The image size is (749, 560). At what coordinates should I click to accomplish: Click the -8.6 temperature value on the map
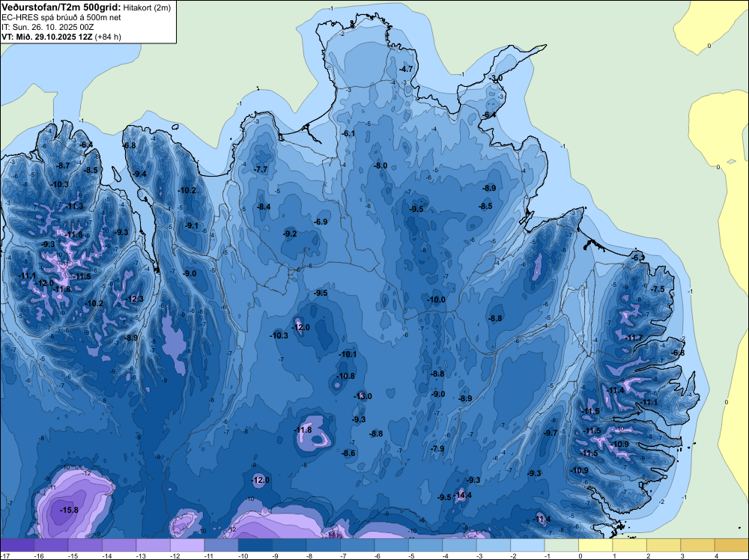(349, 453)
